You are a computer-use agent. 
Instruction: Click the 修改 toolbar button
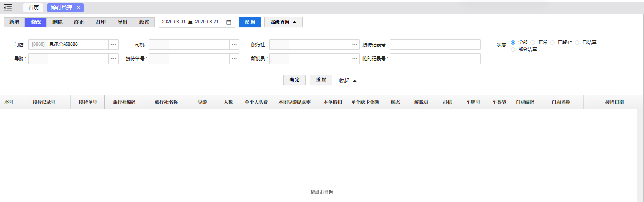click(36, 22)
